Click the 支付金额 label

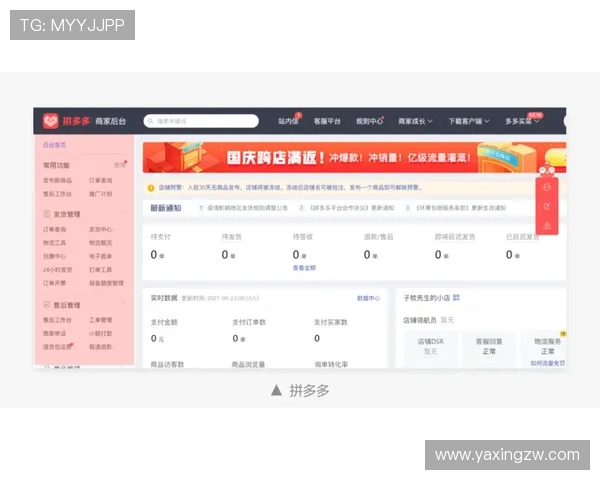pyautogui.click(x=164, y=322)
